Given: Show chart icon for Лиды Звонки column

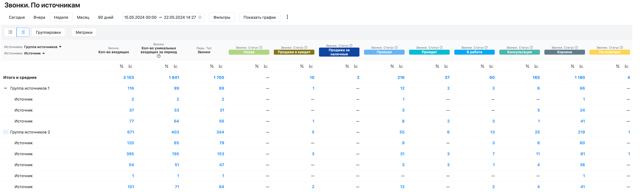Looking at the screenshot, I should coord(221,66).
